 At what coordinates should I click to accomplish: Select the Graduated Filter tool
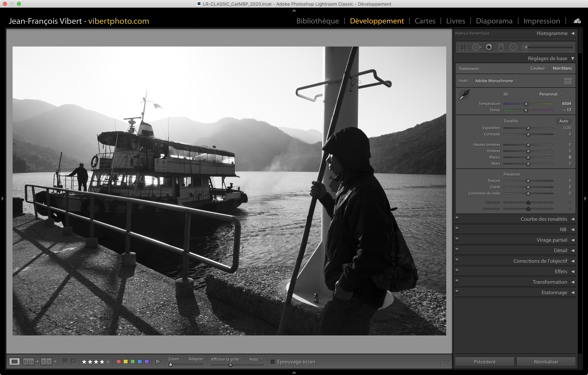click(x=501, y=47)
